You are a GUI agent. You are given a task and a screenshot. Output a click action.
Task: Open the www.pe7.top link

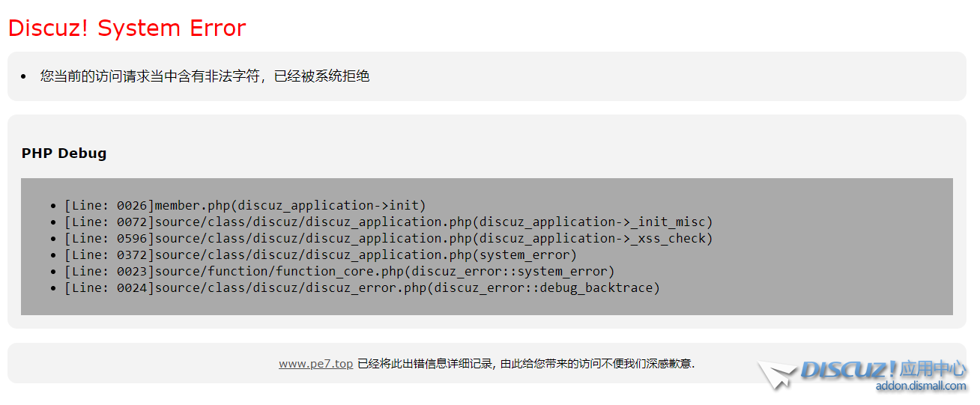pos(315,364)
